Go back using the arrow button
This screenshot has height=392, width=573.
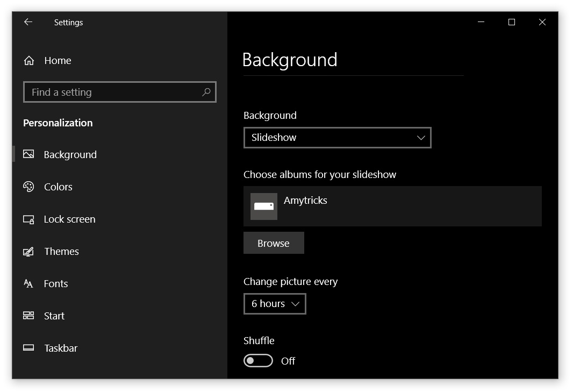[x=27, y=22]
